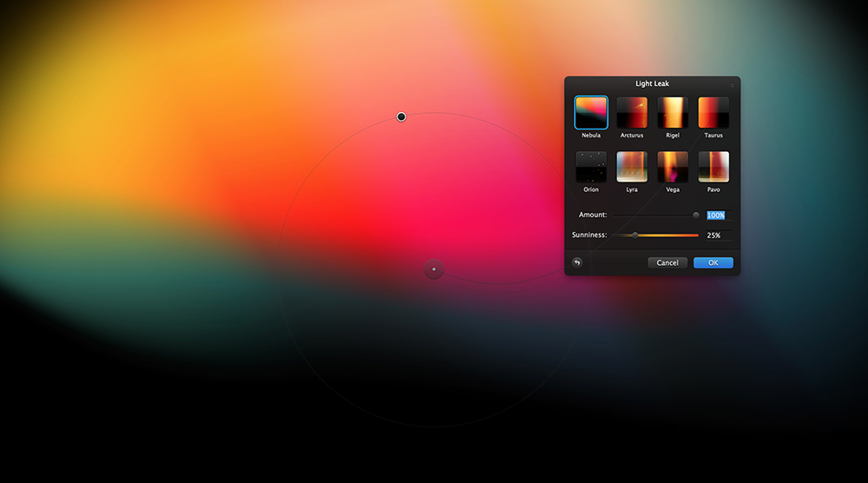Click the Sunniness slider knob

(x=635, y=235)
